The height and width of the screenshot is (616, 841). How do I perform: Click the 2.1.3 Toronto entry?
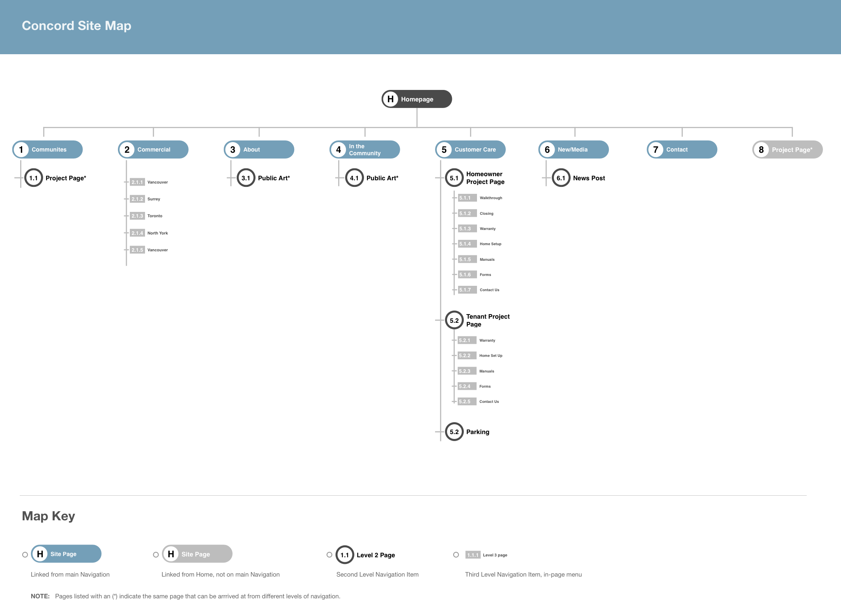pos(146,216)
